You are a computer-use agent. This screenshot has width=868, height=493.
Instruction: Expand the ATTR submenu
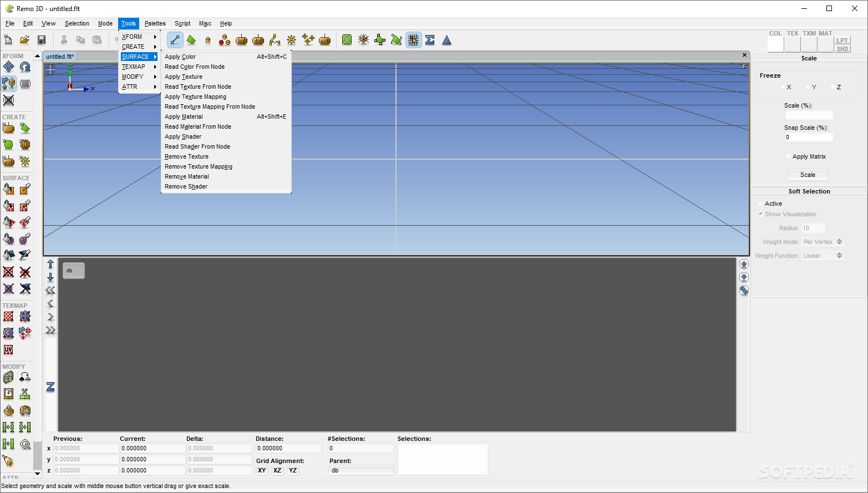(x=139, y=87)
